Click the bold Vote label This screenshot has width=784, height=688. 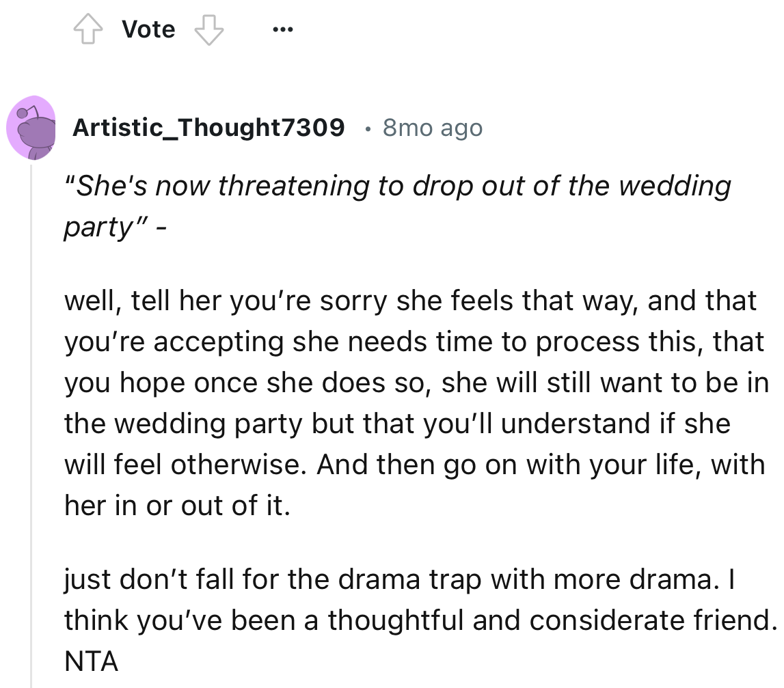click(148, 29)
